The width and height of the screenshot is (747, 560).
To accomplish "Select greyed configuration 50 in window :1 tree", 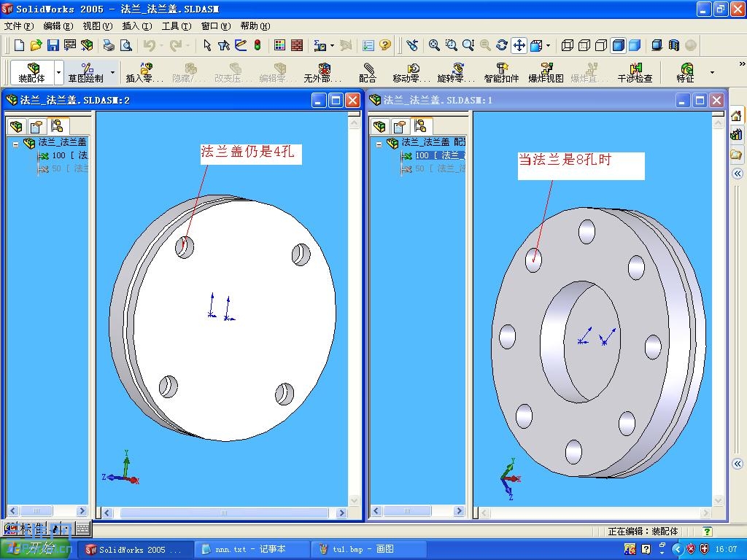I will tap(433, 168).
